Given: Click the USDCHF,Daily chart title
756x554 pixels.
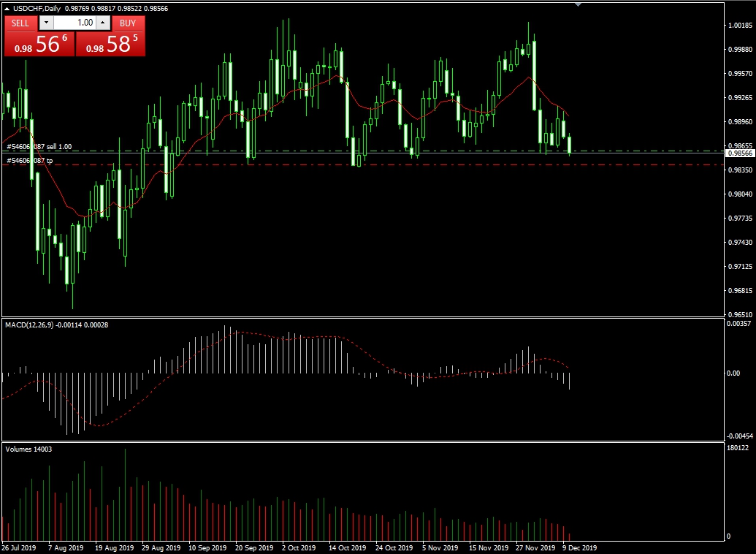Looking at the screenshot, I should tap(37, 7).
